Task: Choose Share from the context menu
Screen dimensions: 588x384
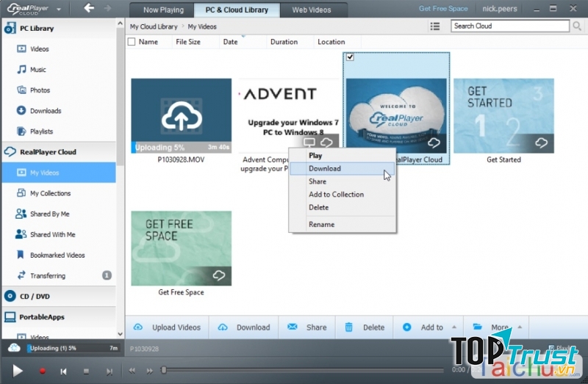Action: pyautogui.click(x=343, y=181)
